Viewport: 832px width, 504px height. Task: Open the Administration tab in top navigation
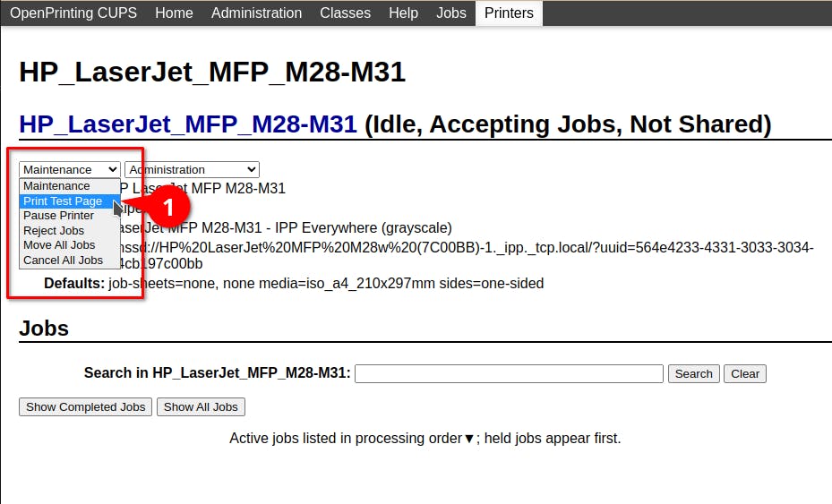256,13
